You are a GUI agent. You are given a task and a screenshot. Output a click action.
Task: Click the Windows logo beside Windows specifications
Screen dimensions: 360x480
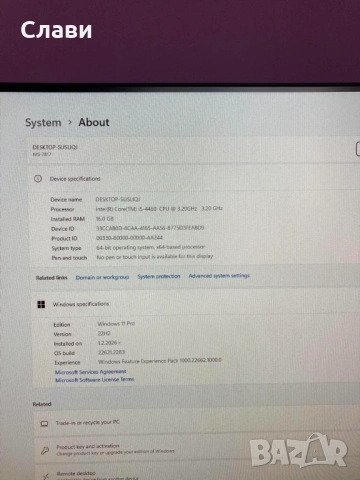(41, 304)
